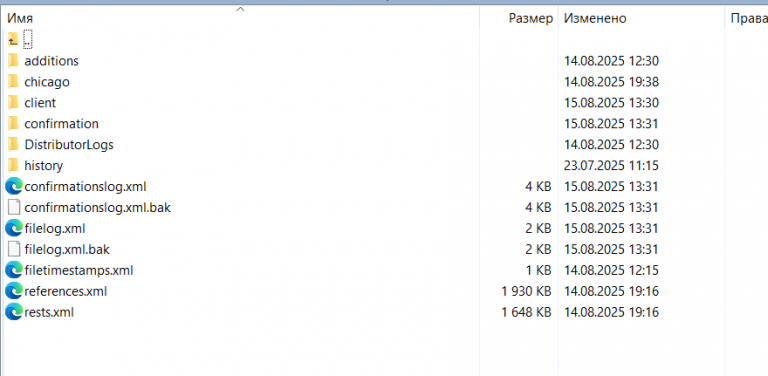Click date 23.07.2025 11:15
The image size is (768, 376).
(611, 165)
